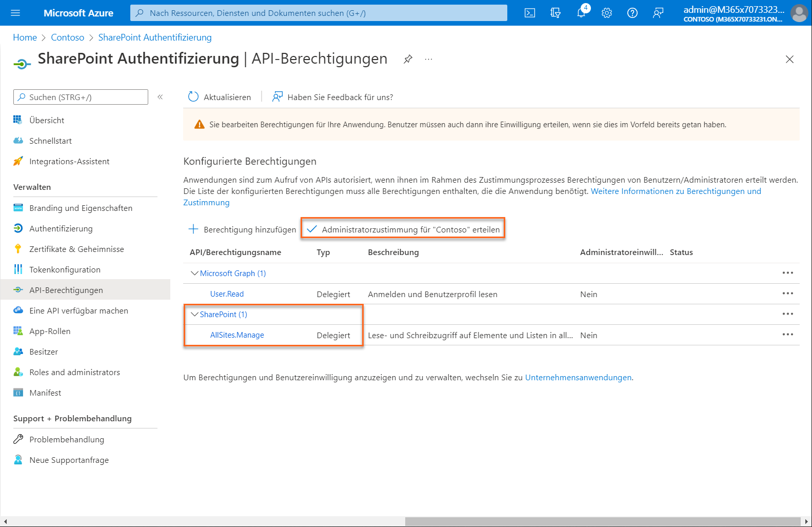This screenshot has width=812, height=527.
Task: Open more options for the Microsoft Graph row
Action: pyautogui.click(x=788, y=273)
